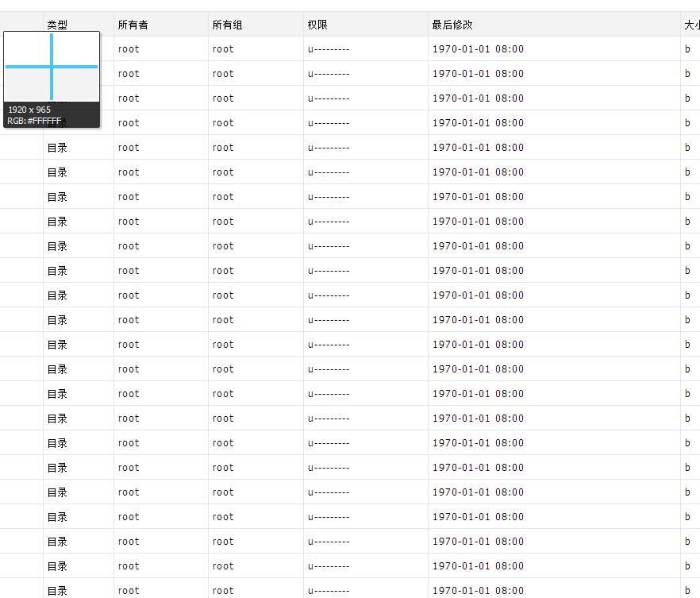Image resolution: width=700 pixels, height=598 pixels.
Task: Select the topmost row's owner root cell
Action: (129, 49)
